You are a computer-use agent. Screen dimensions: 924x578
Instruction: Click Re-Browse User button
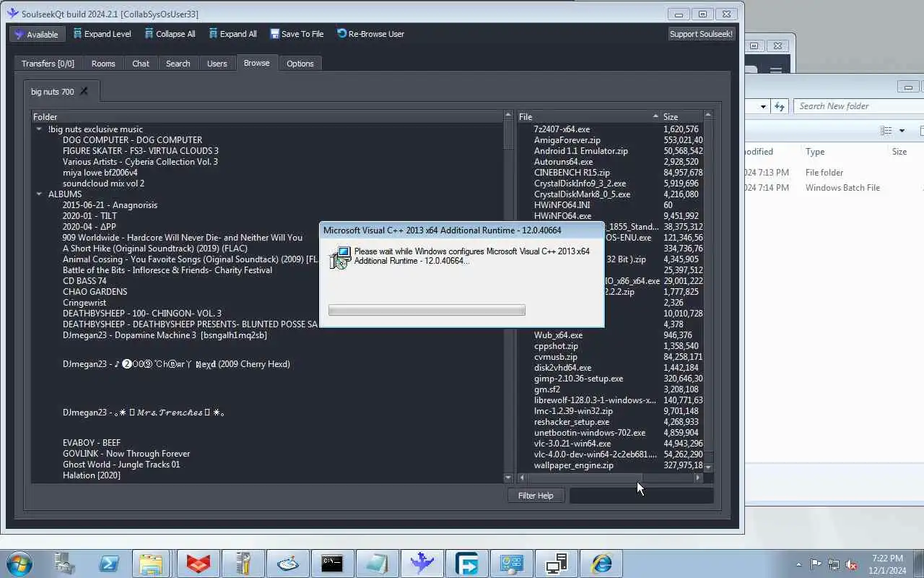pos(370,34)
